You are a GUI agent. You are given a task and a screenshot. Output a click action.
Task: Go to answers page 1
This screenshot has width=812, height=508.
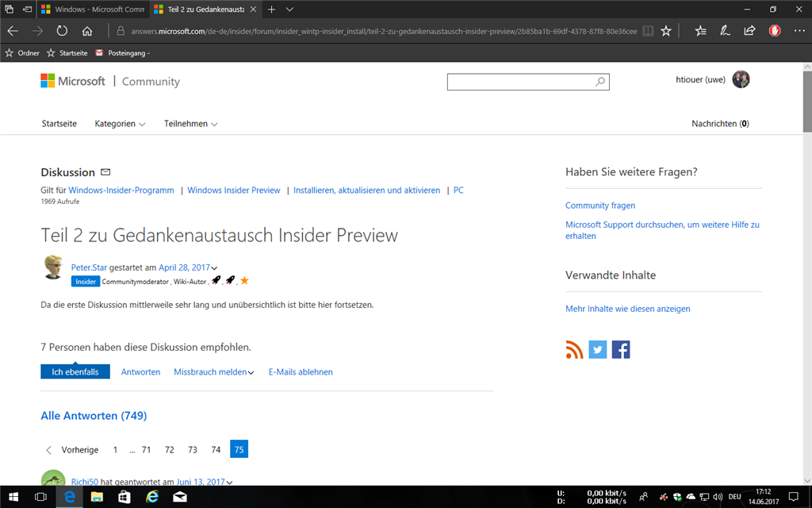(115, 449)
